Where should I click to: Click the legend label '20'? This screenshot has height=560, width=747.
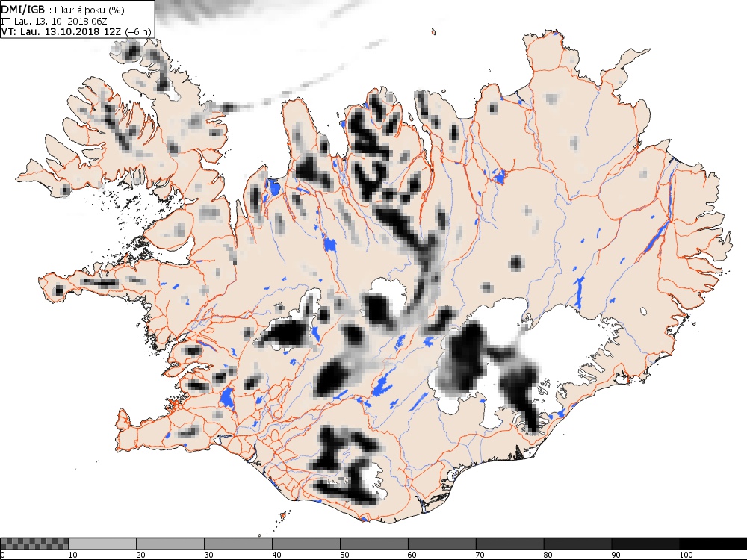tap(140, 555)
